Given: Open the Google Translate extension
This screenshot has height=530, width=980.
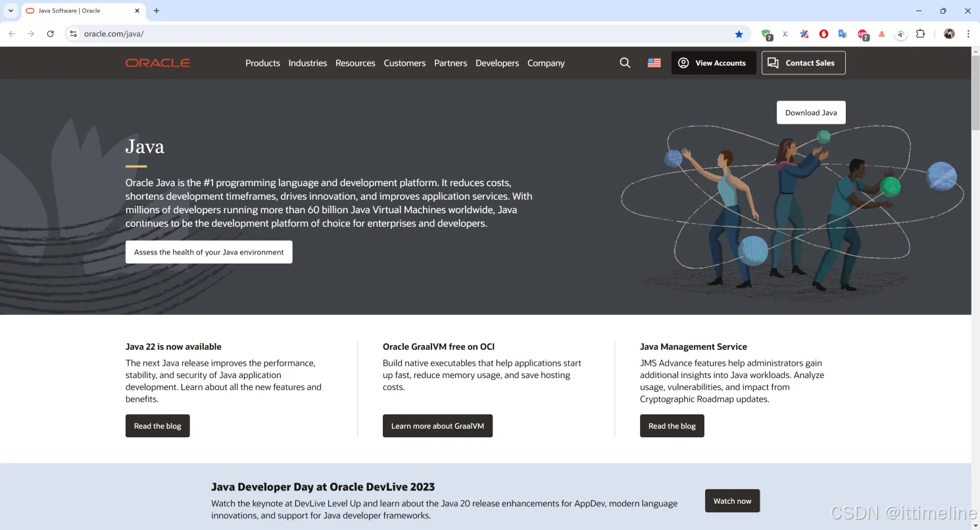Looking at the screenshot, I should [843, 34].
